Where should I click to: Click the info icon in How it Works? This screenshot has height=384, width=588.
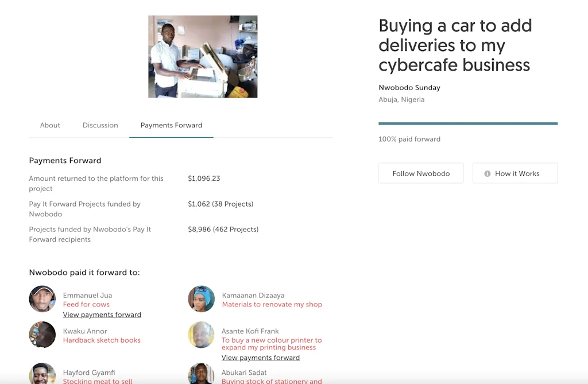pos(488,174)
